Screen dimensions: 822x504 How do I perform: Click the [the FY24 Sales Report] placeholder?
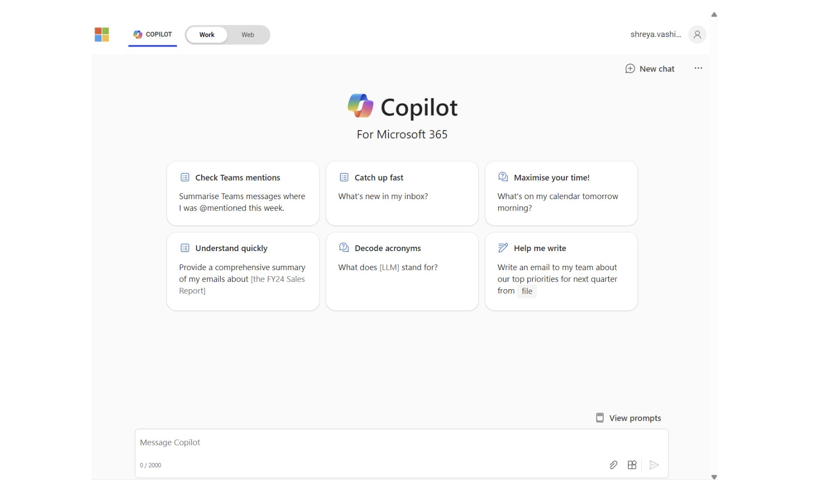(x=242, y=285)
